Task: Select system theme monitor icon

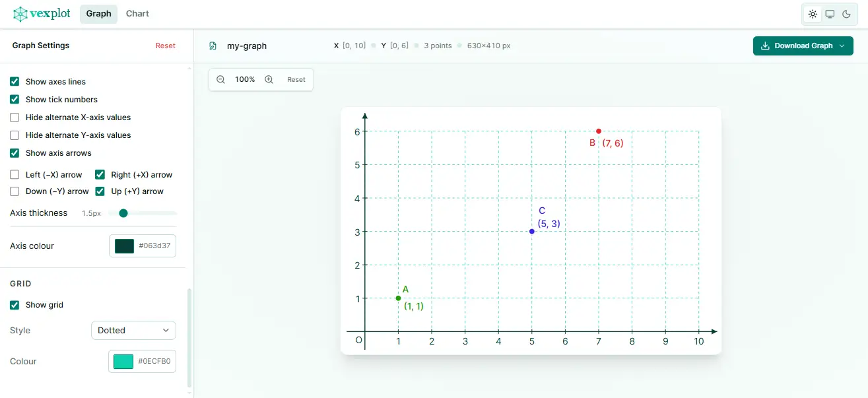Action: coord(830,14)
